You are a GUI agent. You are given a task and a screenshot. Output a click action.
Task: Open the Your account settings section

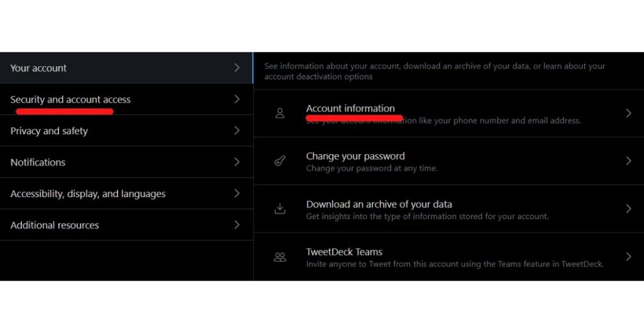pos(39,68)
